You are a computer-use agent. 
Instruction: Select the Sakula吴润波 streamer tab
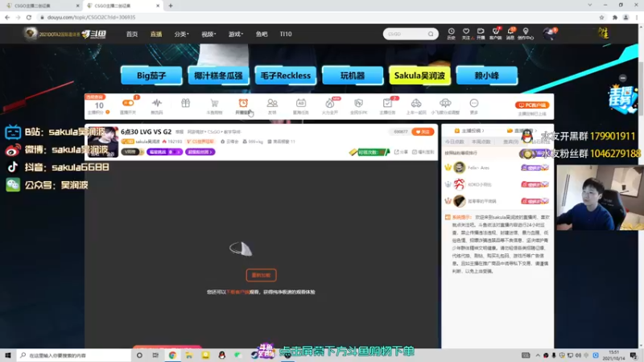click(419, 76)
